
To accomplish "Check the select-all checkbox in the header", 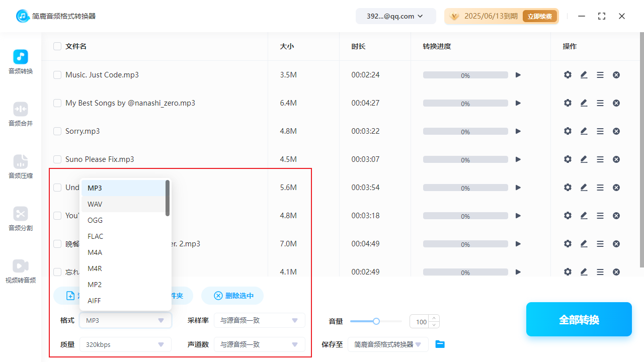I will 57,46.
